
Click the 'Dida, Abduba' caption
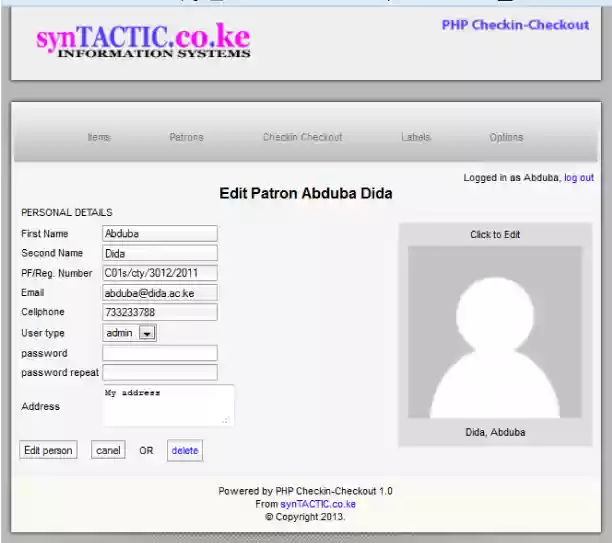pyautogui.click(x=495, y=432)
